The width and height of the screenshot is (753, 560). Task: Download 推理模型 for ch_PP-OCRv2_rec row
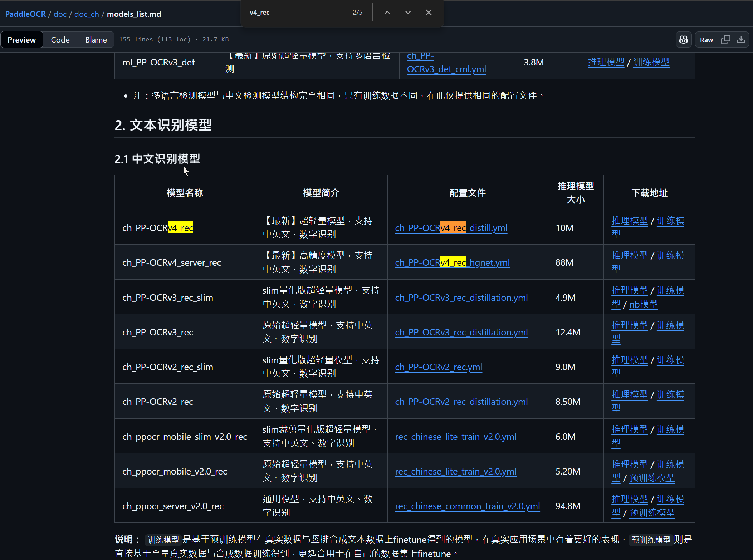click(630, 394)
